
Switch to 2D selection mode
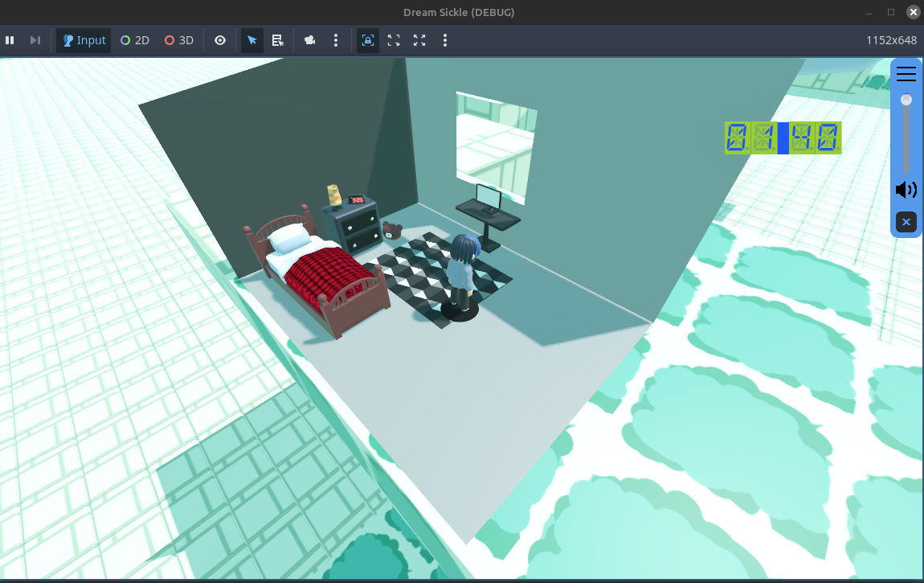(135, 40)
